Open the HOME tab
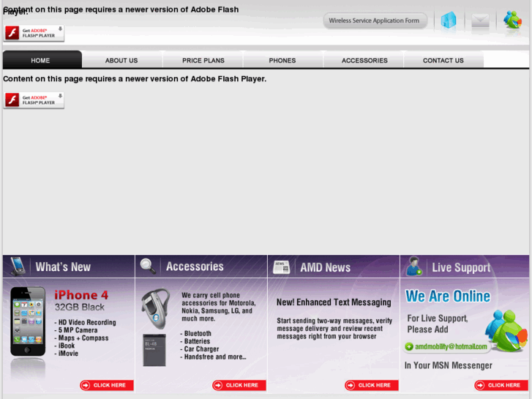Screen dimensions: 532x399 coord(42,60)
